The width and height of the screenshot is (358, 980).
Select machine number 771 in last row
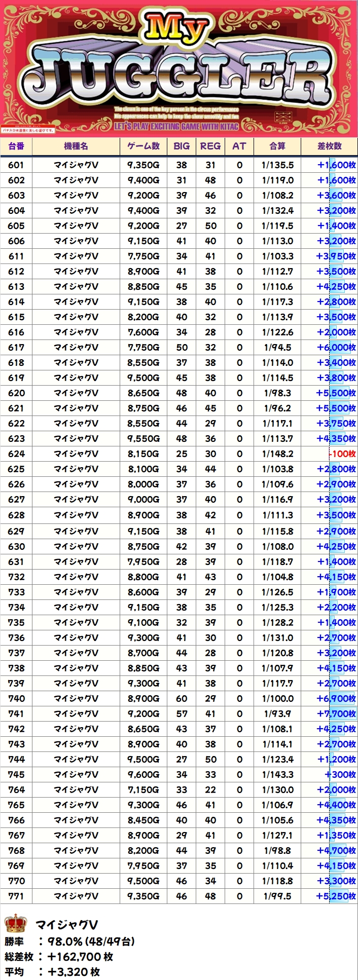16,896
